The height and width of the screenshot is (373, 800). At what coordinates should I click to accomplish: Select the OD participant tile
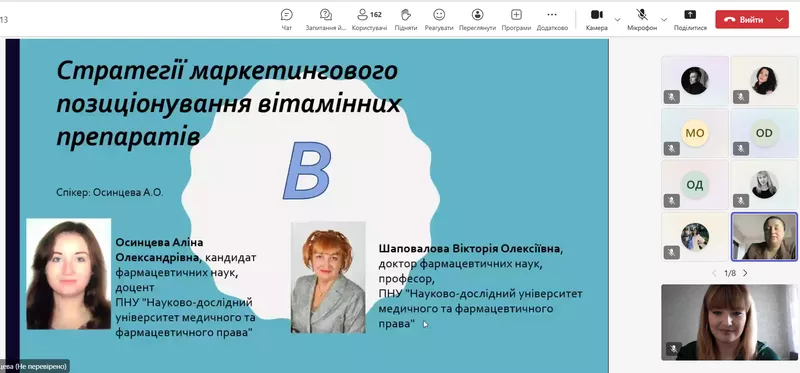tap(764, 133)
